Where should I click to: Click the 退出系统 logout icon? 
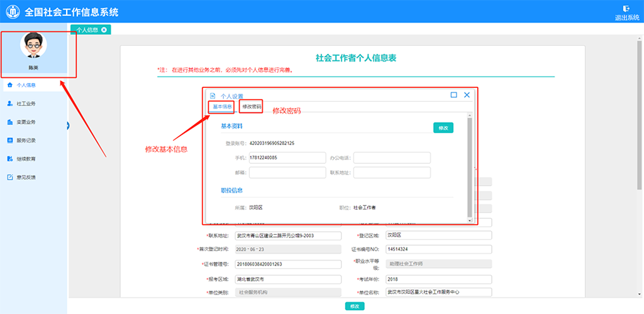pyautogui.click(x=626, y=9)
